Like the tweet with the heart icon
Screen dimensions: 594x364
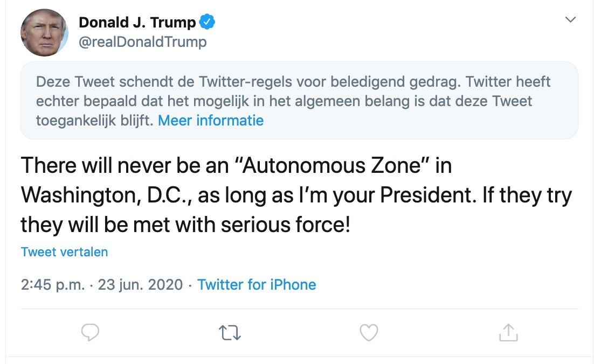pos(369,333)
